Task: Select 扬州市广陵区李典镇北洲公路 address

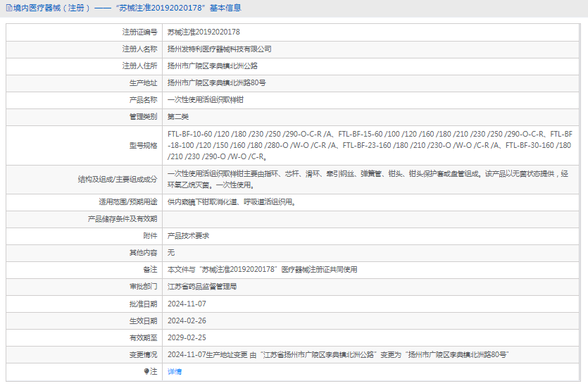Action: coord(213,66)
